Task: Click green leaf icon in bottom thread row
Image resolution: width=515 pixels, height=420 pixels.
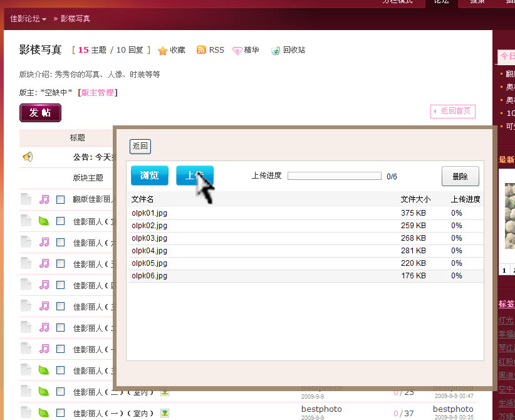Action: pyautogui.click(x=44, y=413)
